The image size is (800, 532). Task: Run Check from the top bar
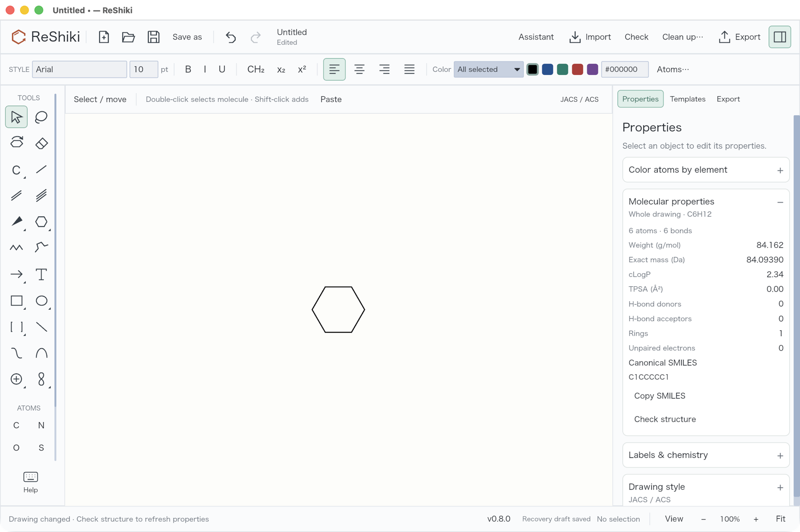pos(636,37)
